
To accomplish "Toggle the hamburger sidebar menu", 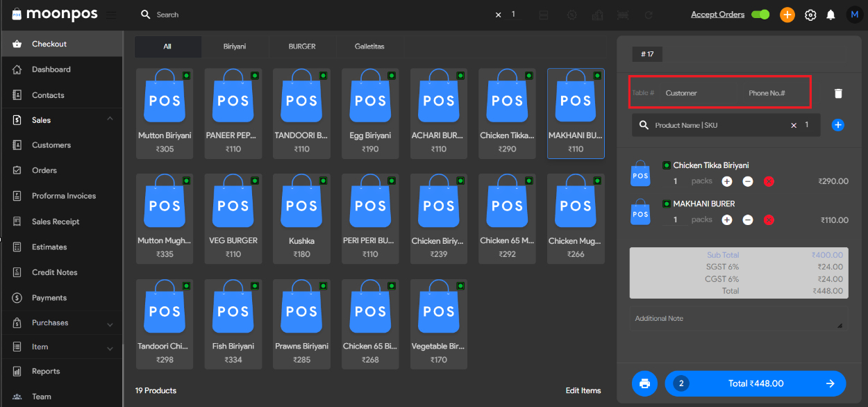I will tap(111, 15).
